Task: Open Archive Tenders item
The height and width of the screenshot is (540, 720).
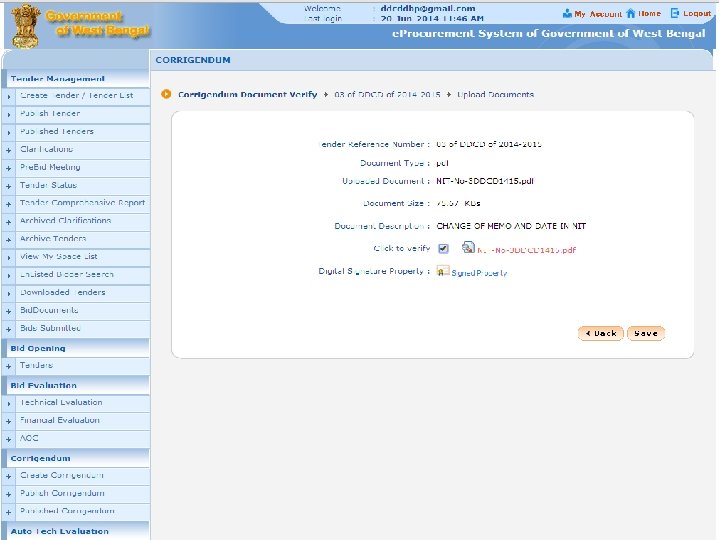Action: [x=53, y=238]
